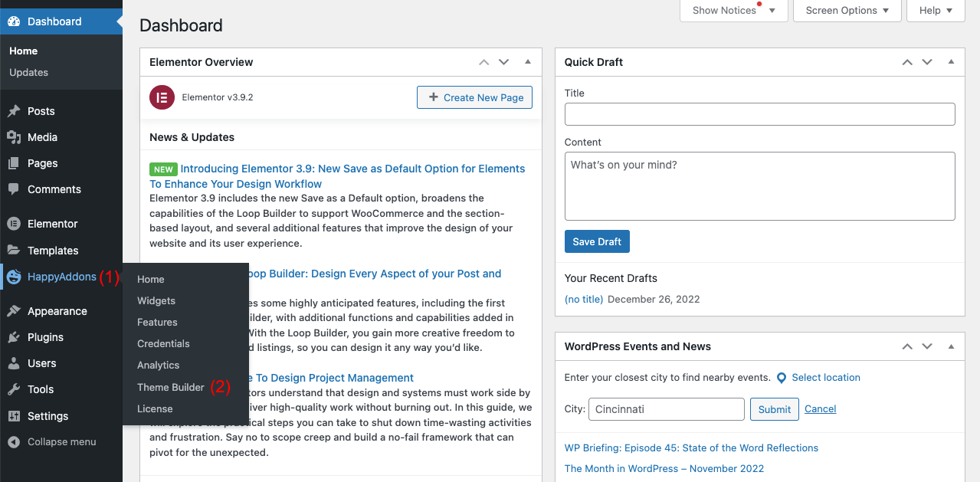Open Dashboard Home submenu item
Screen dimensions: 980x482
(23, 51)
